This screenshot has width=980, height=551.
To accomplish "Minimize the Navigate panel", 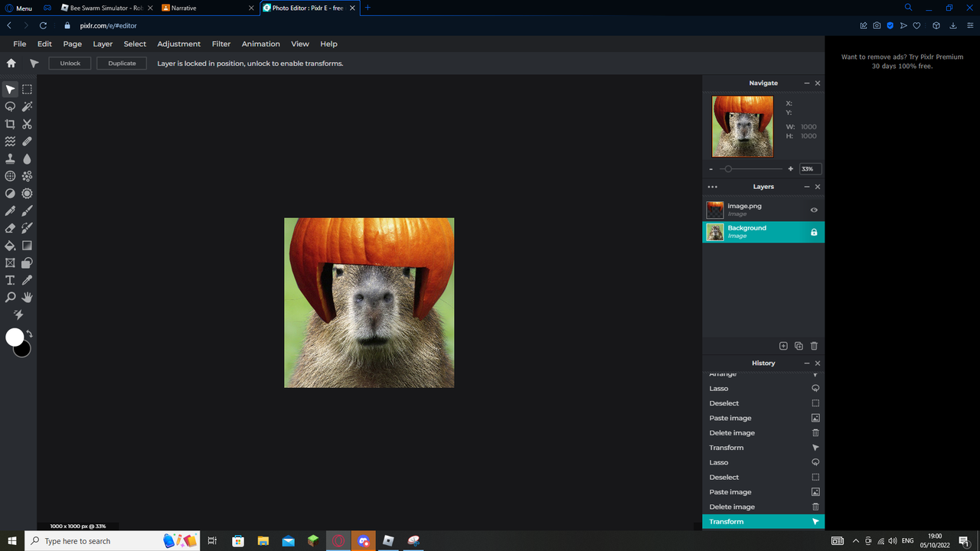I will pyautogui.click(x=806, y=83).
